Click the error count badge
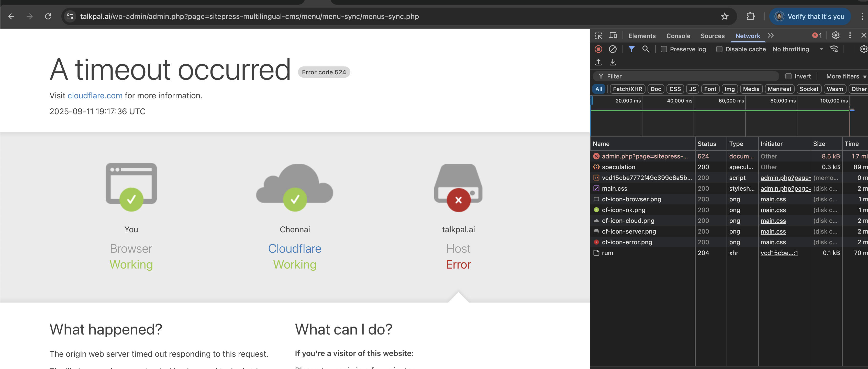868x369 pixels. point(817,35)
